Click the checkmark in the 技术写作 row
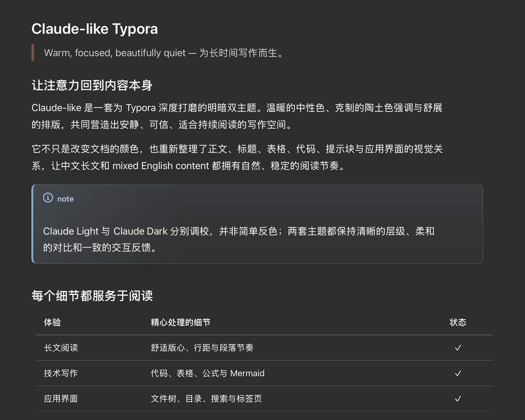The image size is (525, 420). coord(458,373)
